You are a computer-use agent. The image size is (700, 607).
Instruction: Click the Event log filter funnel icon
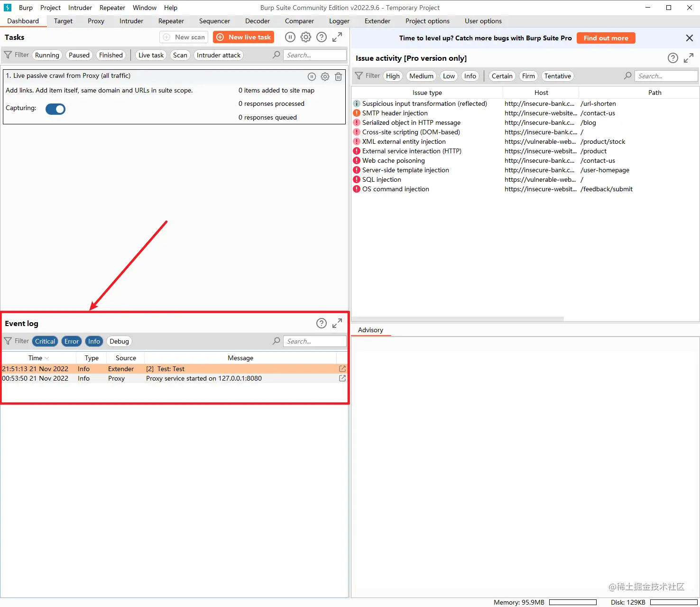pyautogui.click(x=8, y=341)
